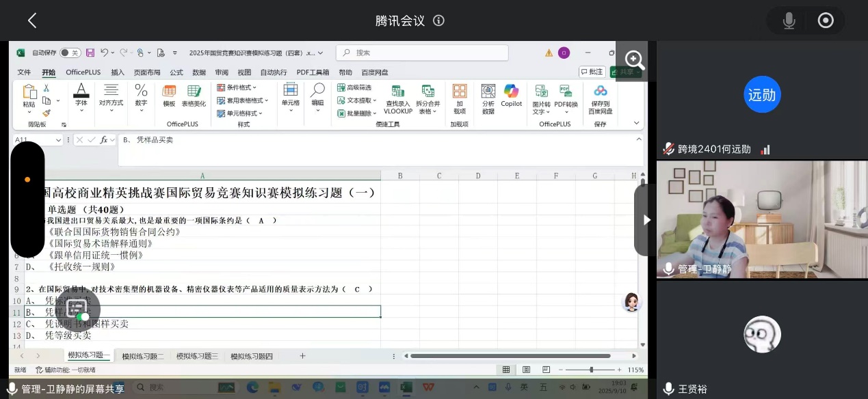Click the back arrow in meeting header
Viewport: 868px width, 399px height.
pos(32,20)
